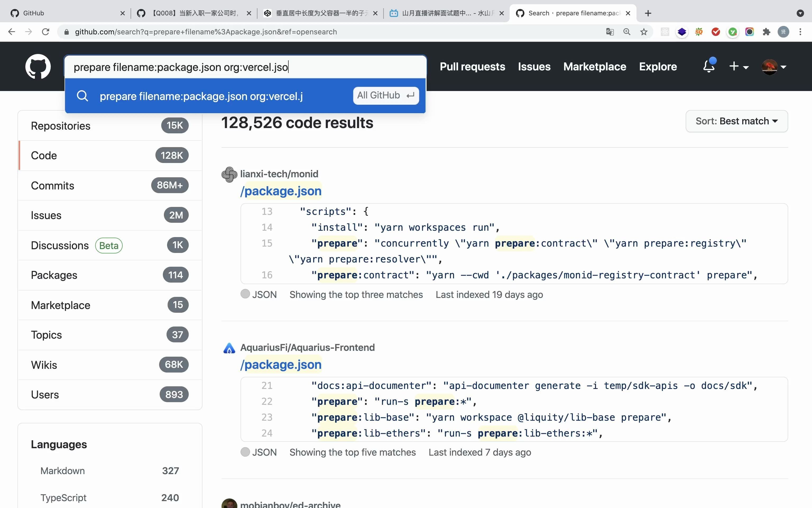The width and height of the screenshot is (812, 508).
Task: Select the Code results filter
Action: 110,155
